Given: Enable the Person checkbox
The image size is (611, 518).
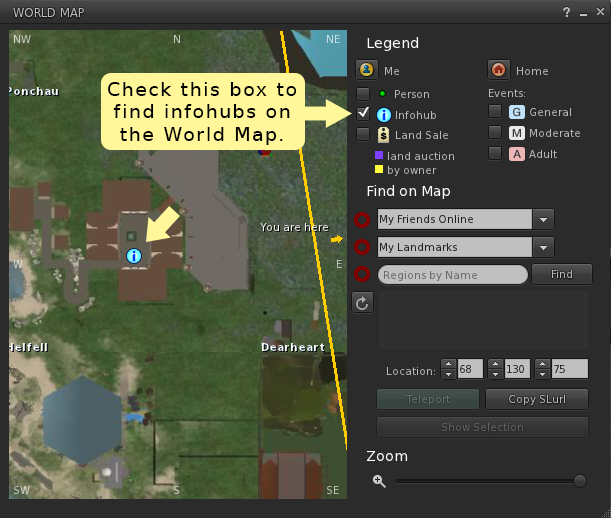Looking at the screenshot, I should tap(364, 93).
